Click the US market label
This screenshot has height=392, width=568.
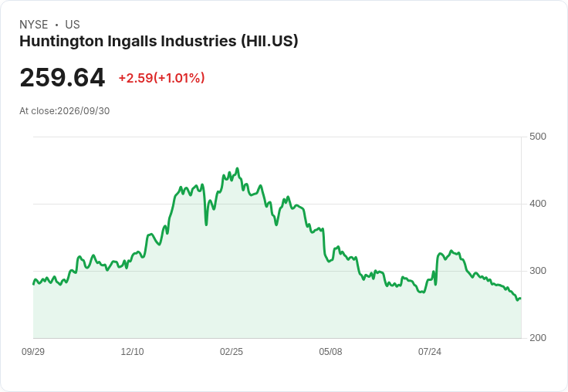tap(73, 25)
